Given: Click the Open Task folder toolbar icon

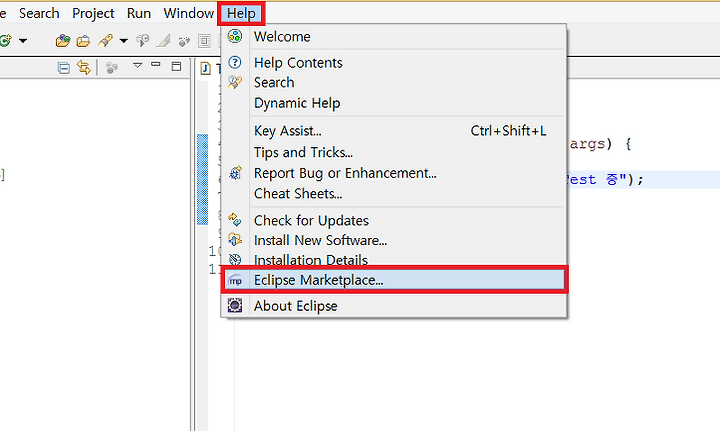Looking at the screenshot, I should click(x=83, y=41).
